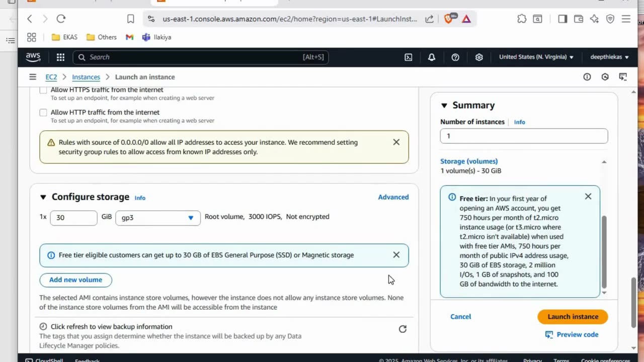Click the Summary panel scrollbar

pos(604,251)
